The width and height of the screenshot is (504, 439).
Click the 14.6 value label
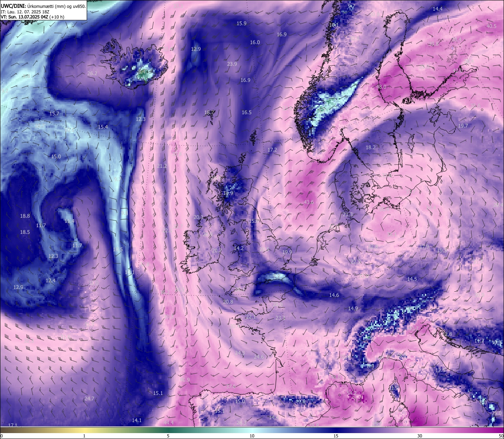[334, 295]
